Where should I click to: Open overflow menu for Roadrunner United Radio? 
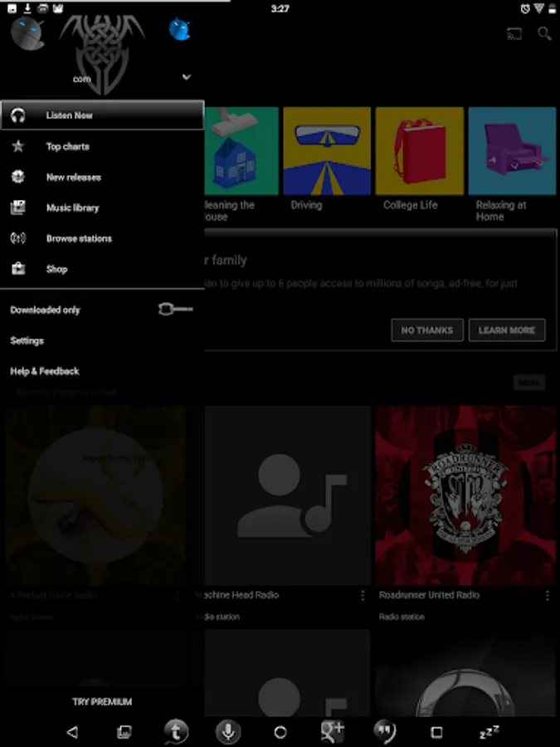coord(548,595)
